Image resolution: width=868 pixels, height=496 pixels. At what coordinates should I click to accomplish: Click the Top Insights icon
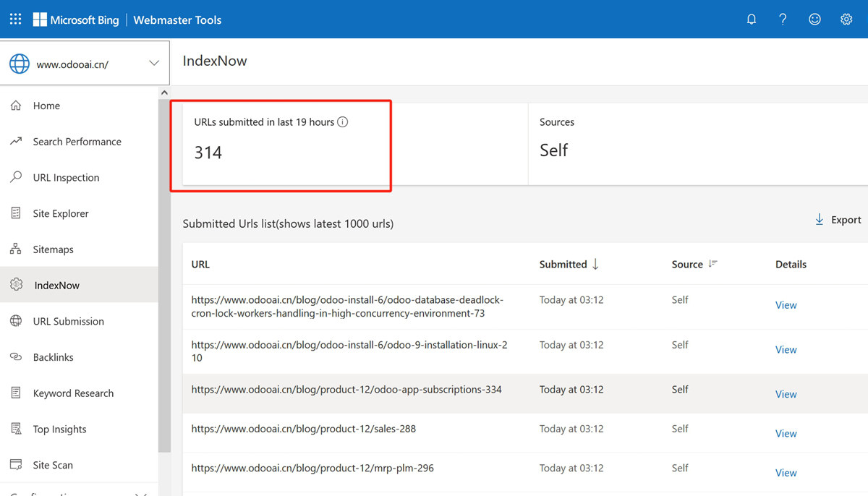[x=16, y=429]
